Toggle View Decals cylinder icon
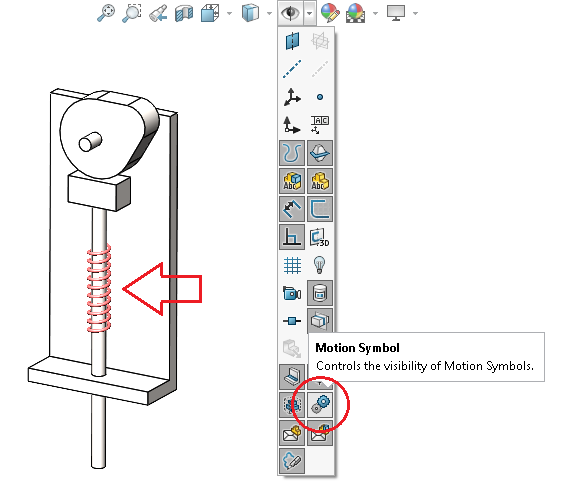The height and width of the screenshot is (497, 563). tap(320, 293)
